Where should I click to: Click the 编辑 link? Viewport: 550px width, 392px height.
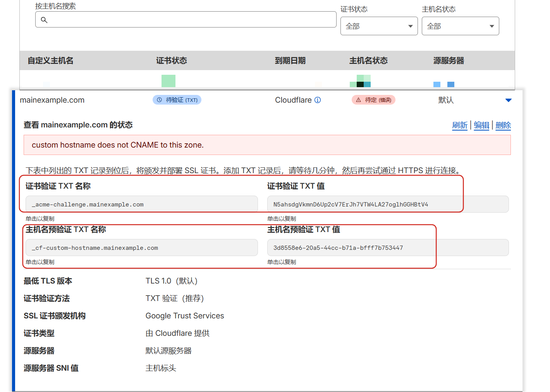(481, 125)
